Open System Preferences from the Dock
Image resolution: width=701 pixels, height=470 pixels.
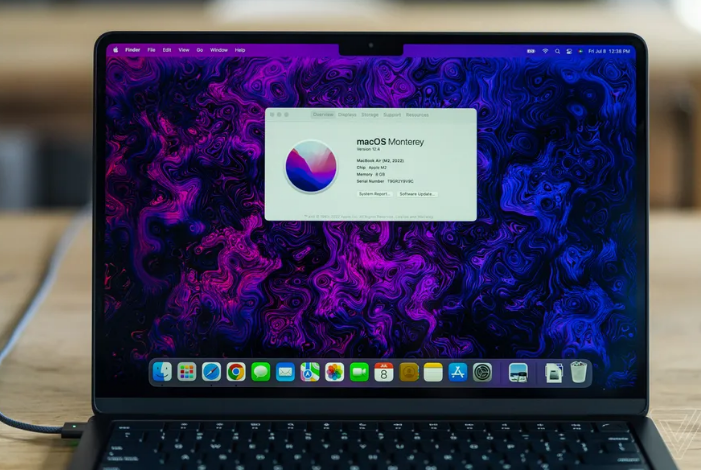coord(482,372)
